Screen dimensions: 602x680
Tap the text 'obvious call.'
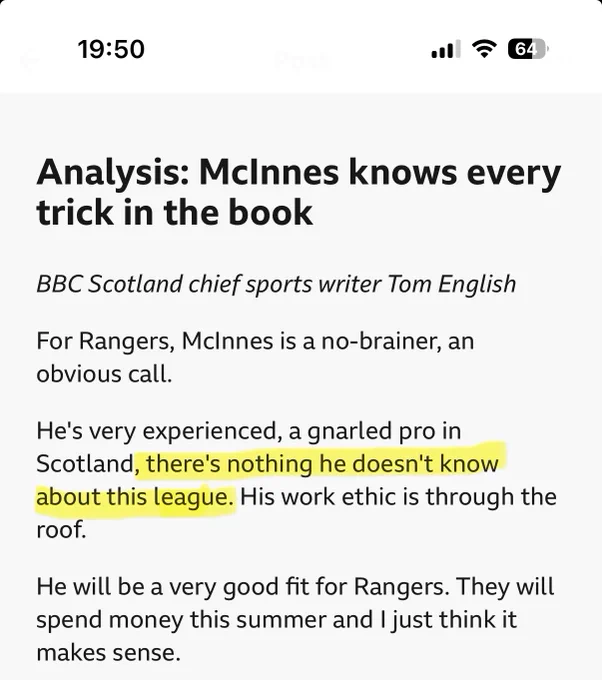(x=104, y=374)
